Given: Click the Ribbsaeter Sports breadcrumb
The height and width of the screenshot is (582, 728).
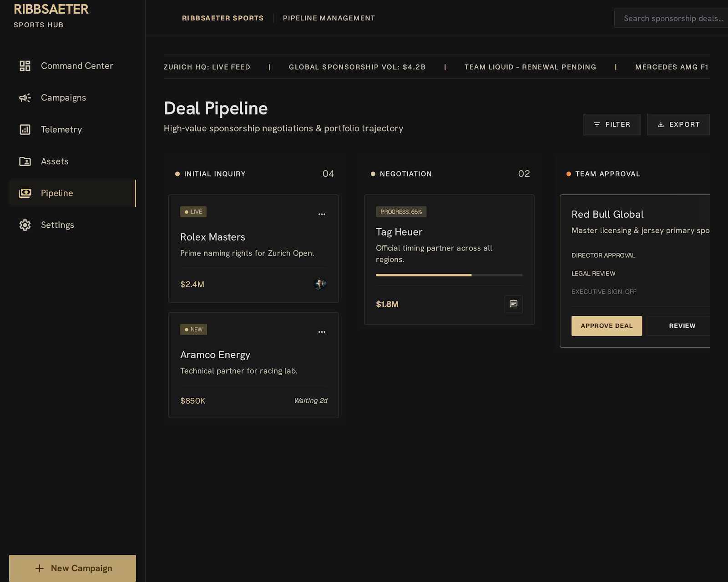Looking at the screenshot, I should click(x=222, y=18).
